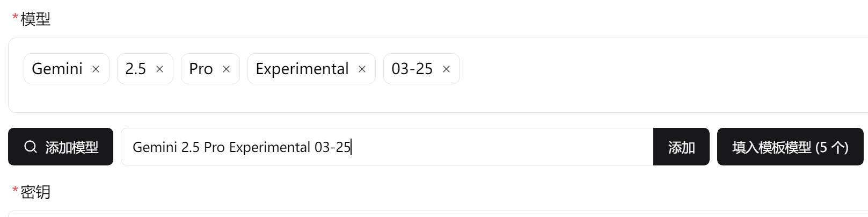The height and width of the screenshot is (217, 868).
Task: Focus the model name input field
Action: point(387,147)
